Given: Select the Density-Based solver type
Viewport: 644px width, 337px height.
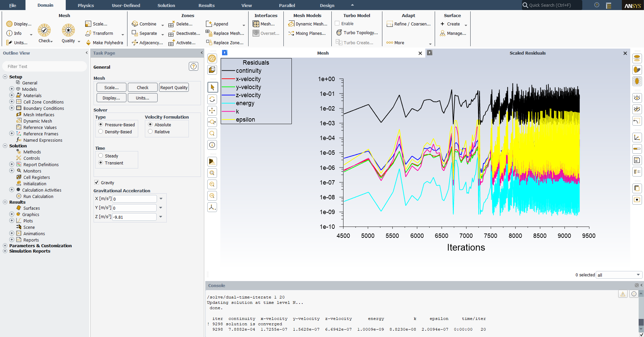Looking at the screenshot, I should 101,132.
